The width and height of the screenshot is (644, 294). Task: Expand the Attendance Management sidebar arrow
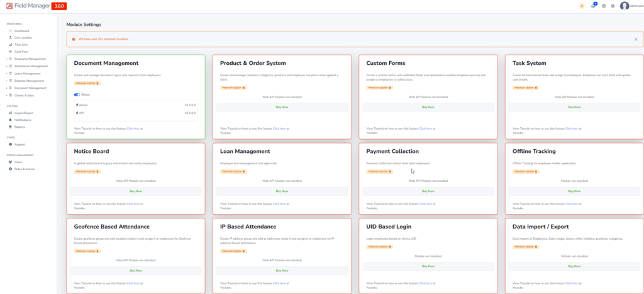(x=7, y=66)
